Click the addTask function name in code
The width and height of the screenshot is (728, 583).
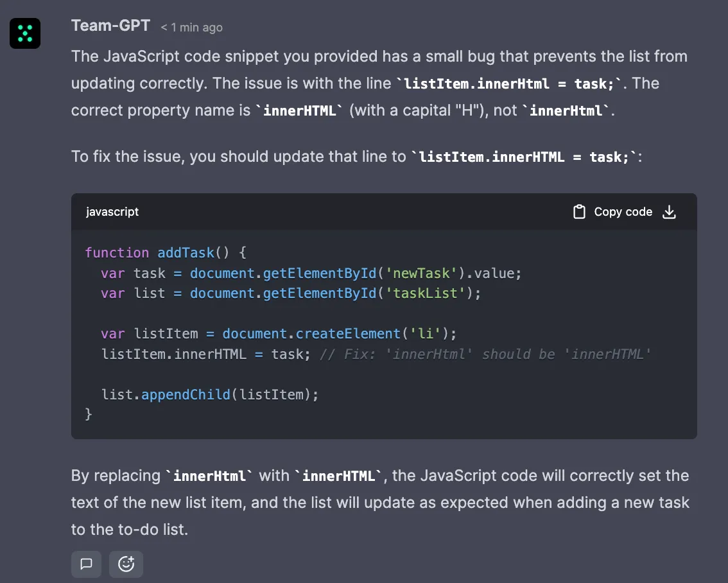coord(186,252)
